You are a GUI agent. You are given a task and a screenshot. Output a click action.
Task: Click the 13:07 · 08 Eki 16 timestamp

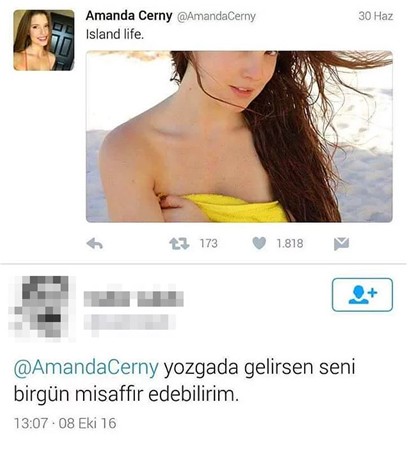click(x=65, y=423)
